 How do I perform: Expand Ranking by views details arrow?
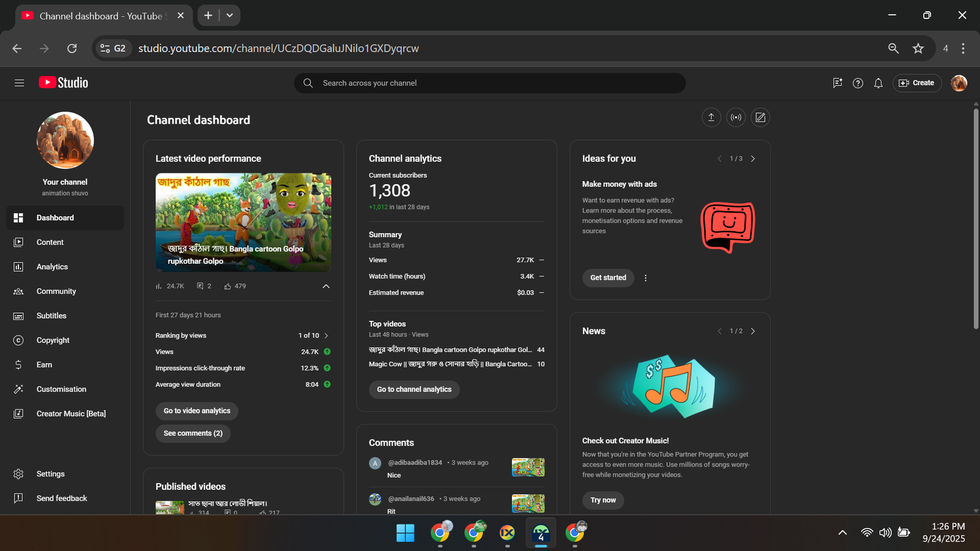pos(326,335)
